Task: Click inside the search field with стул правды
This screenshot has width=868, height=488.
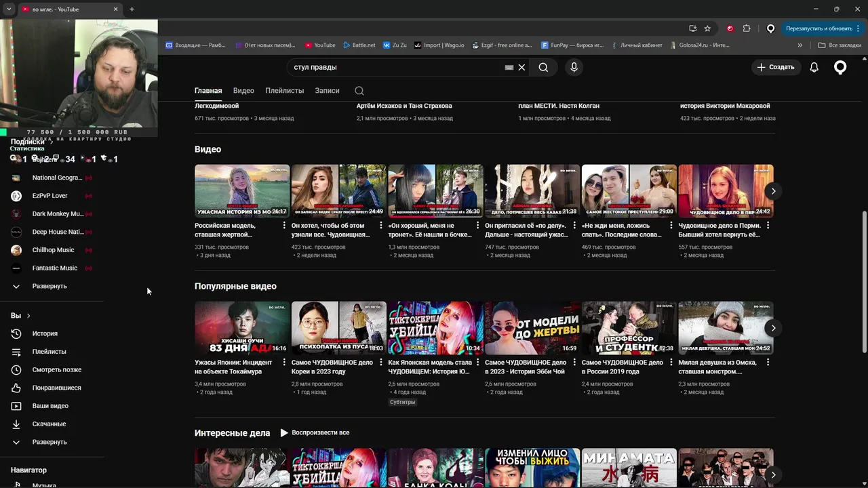Action: (397, 67)
